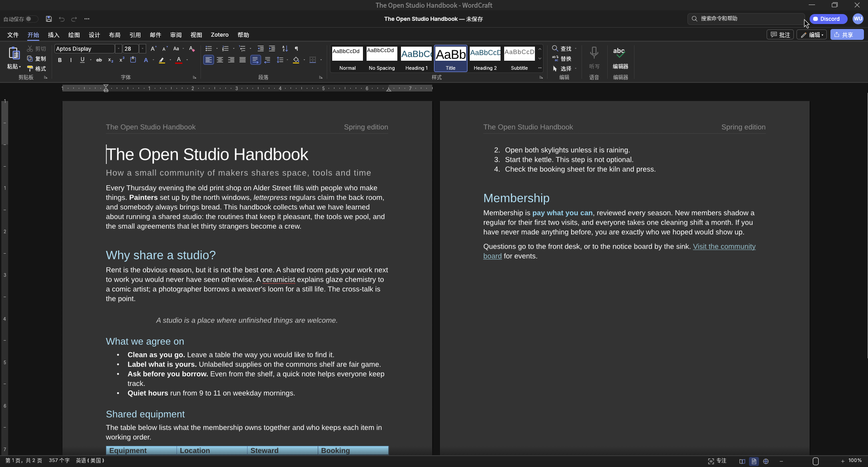Click the Discord button
The width and height of the screenshot is (868, 467).
828,19
